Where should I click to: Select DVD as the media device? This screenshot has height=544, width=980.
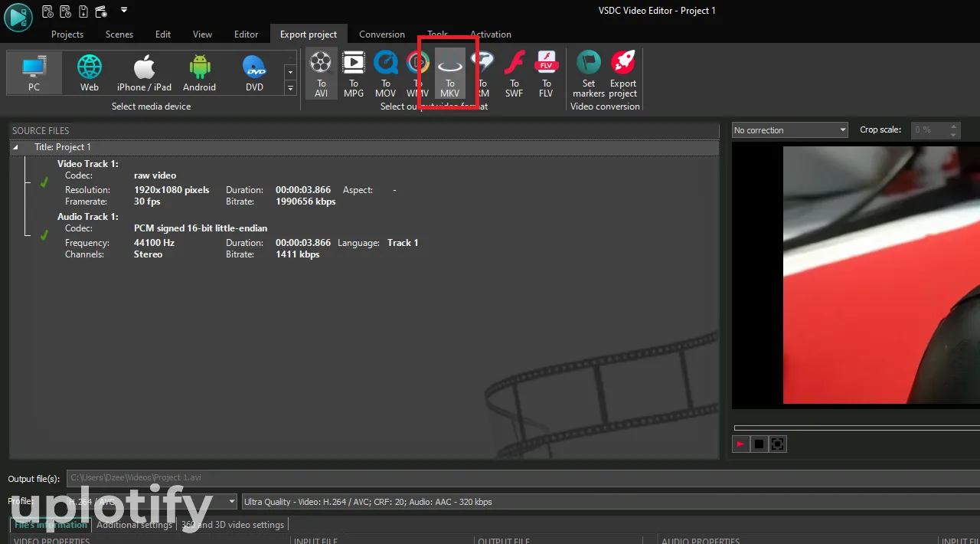254,73
